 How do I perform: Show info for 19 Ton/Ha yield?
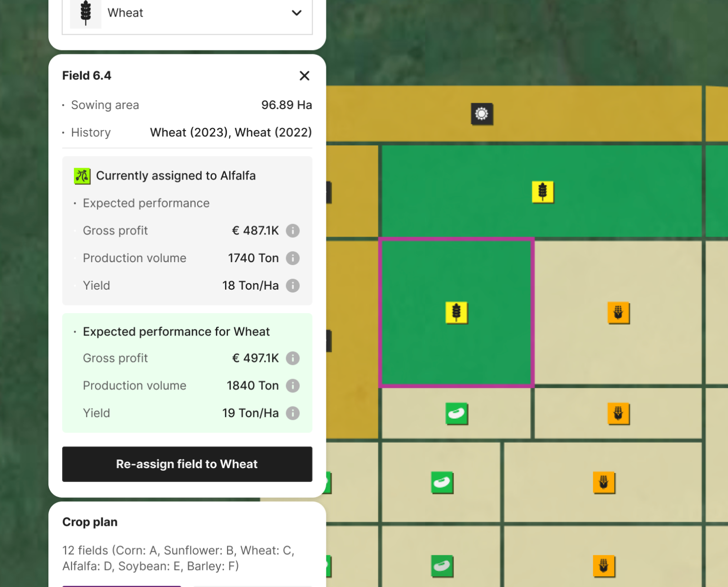(293, 413)
